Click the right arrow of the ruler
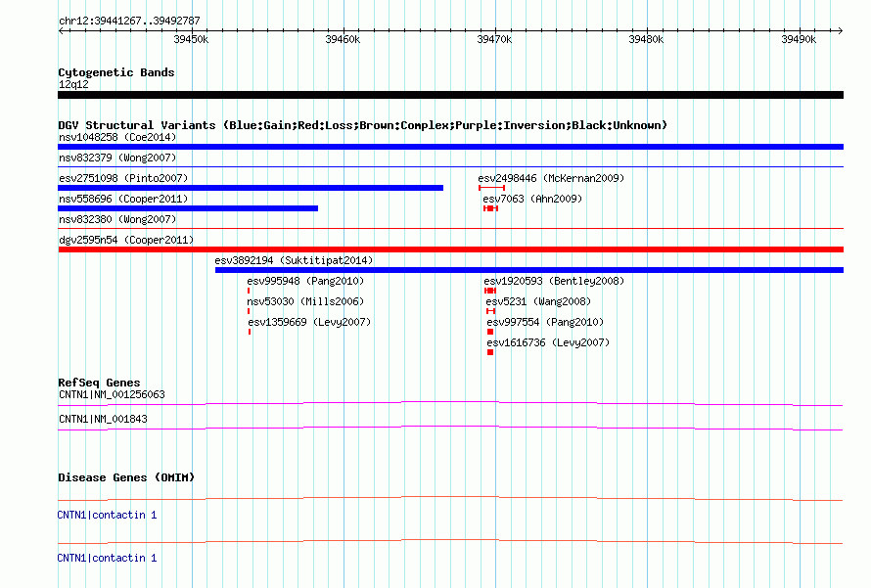This screenshot has height=588, width=871. pyautogui.click(x=840, y=30)
